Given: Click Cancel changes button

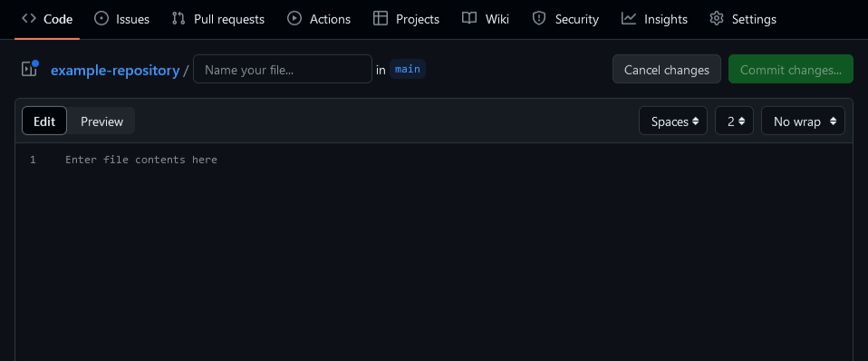Looking at the screenshot, I should click(x=667, y=69).
